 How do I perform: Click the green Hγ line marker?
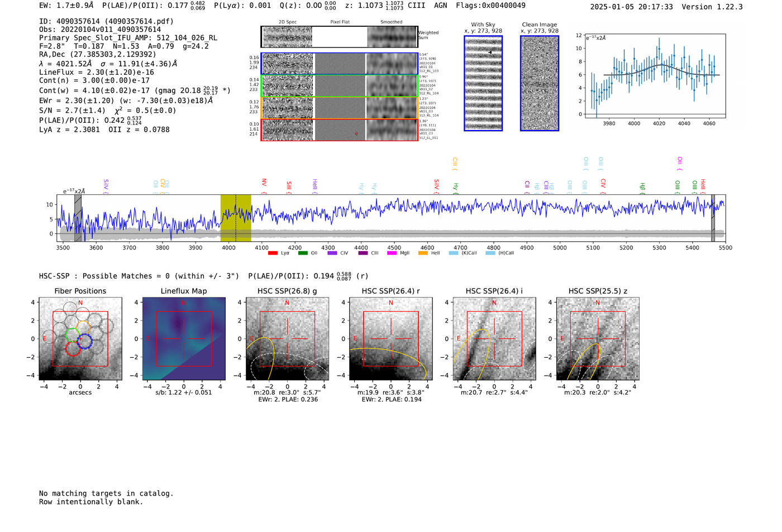coord(456,188)
